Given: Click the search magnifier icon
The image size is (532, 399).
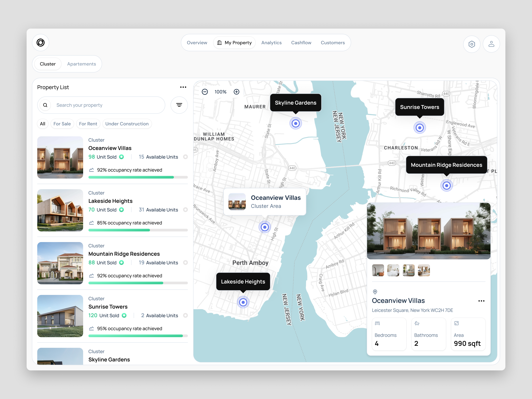Looking at the screenshot, I should (45, 105).
